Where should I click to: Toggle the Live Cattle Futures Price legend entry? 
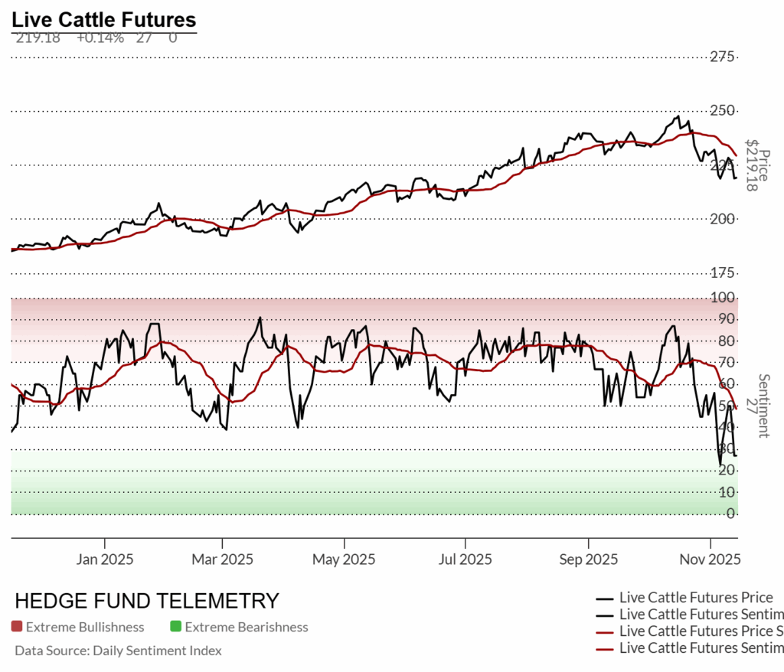click(x=695, y=598)
